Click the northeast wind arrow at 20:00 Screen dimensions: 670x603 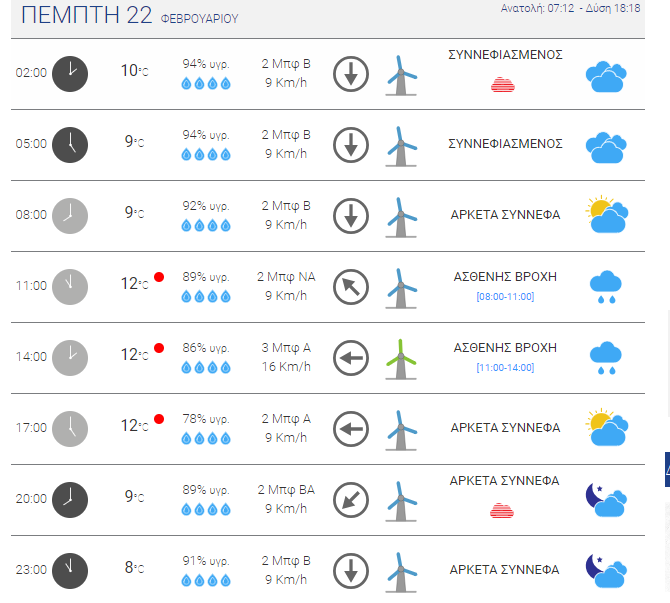pos(351,500)
